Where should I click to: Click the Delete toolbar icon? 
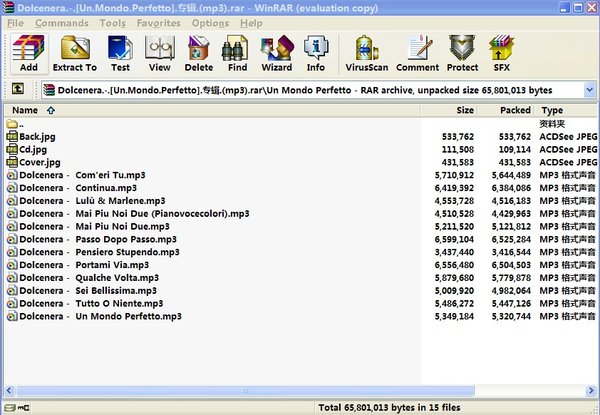tap(199, 53)
